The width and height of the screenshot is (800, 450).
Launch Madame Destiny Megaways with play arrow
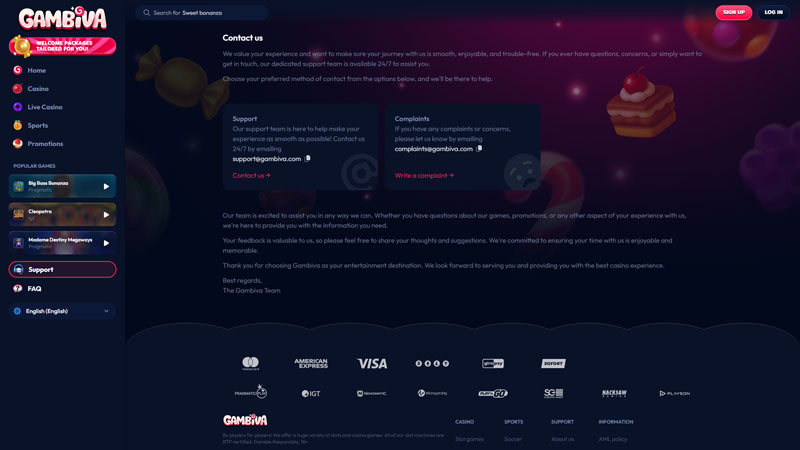pos(106,242)
